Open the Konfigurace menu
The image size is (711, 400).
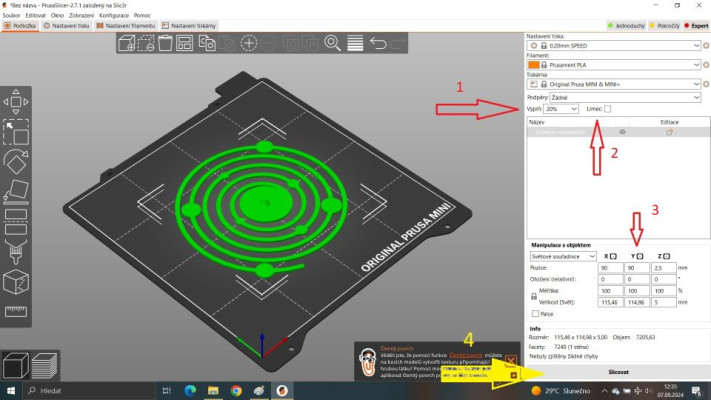pyautogui.click(x=114, y=15)
